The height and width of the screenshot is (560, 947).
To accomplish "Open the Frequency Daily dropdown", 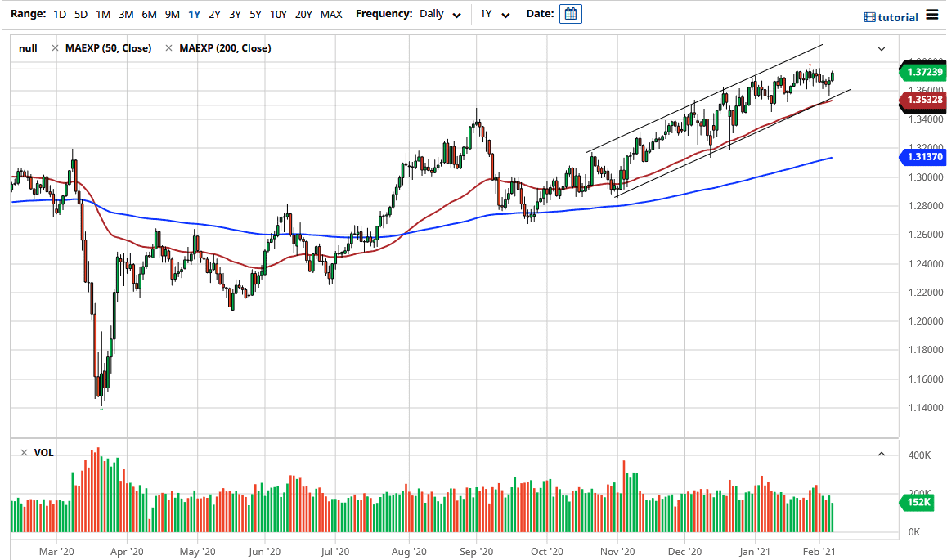I will tap(441, 15).
